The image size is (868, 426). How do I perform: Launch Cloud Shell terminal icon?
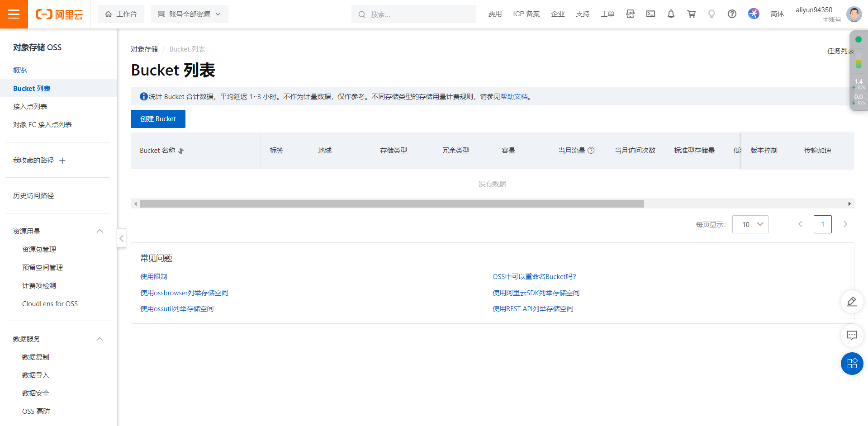click(650, 14)
